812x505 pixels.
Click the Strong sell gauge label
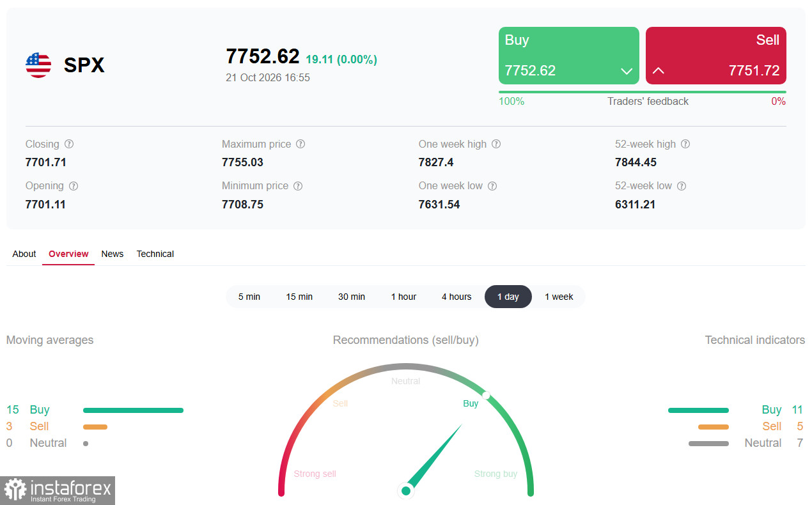pyautogui.click(x=315, y=474)
